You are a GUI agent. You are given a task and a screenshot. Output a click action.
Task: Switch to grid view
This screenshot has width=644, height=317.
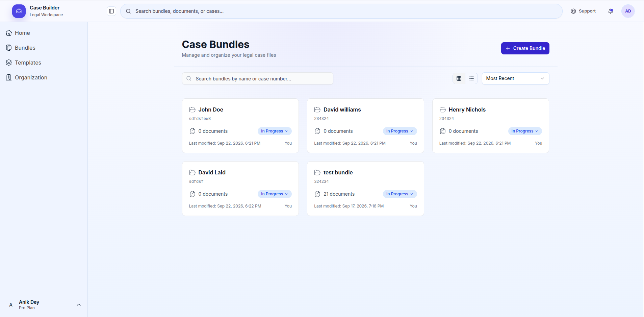pyautogui.click(x=459, y=78)
